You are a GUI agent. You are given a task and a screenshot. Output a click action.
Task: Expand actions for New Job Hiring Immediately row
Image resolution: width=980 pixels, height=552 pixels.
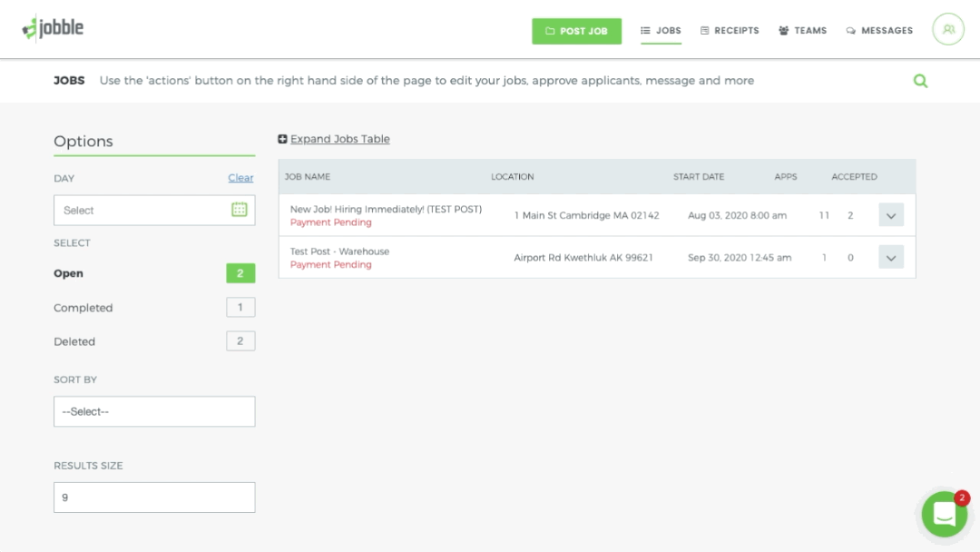[x=891, y=215]
